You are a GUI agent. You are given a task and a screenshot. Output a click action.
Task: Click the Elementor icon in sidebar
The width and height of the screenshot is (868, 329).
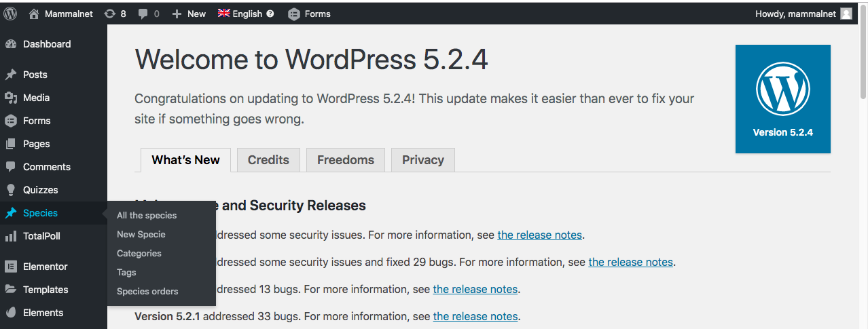[11, 267]
